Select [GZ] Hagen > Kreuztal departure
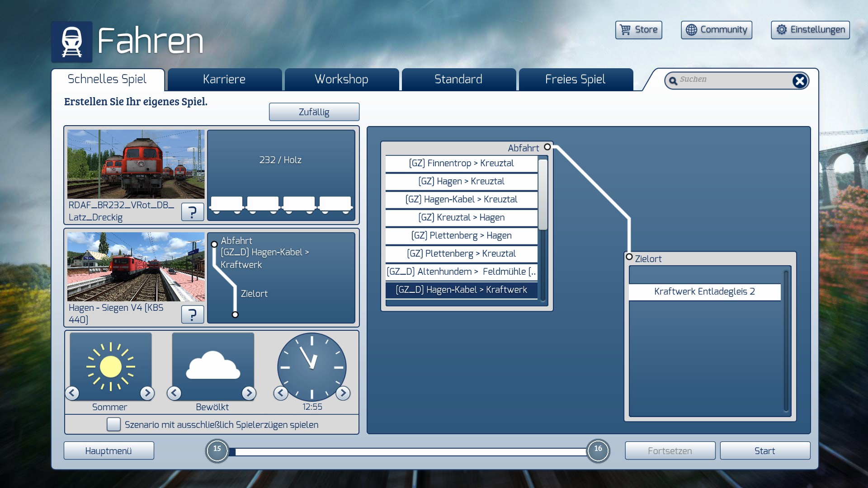 pos(461,181)
